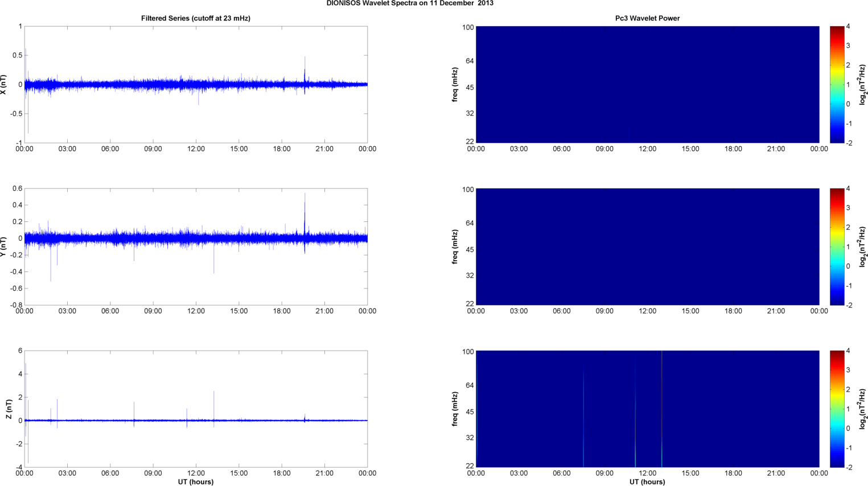The height and width of the screenshot is (486, 868).
Task: Click the 06:00 tick under the Z series plot
Action: [110, 473]
